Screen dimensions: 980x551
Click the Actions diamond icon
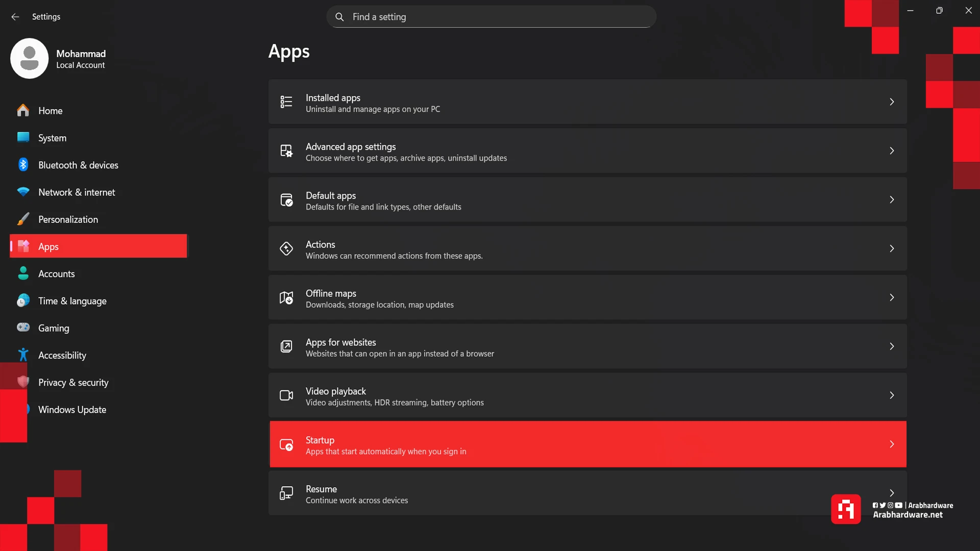(x=286, y=248)
